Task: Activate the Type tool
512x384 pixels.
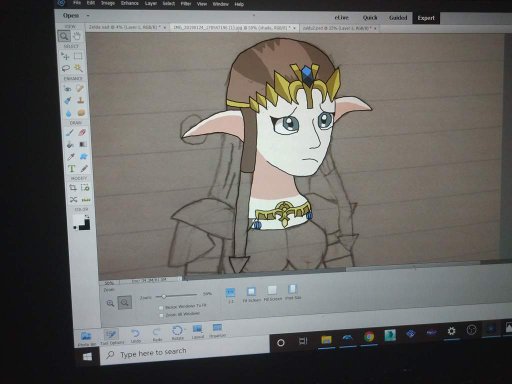Action: click(x=71, y=168)
